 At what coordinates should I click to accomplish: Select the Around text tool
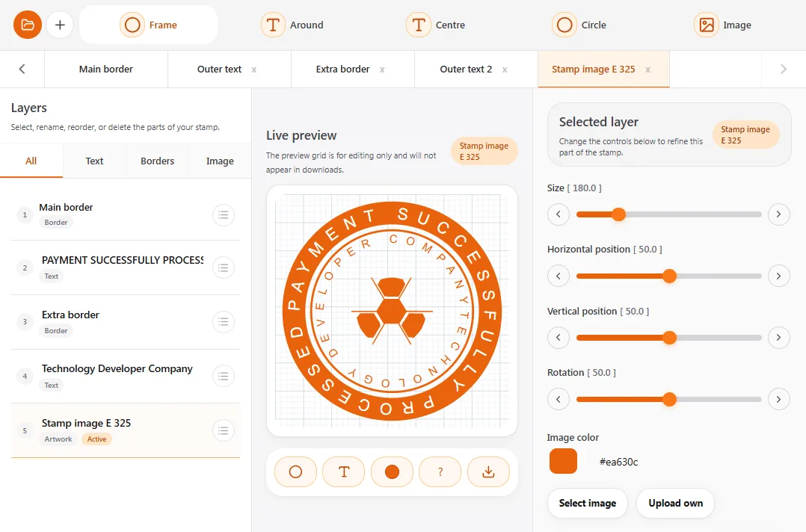(x=292, y=25)
